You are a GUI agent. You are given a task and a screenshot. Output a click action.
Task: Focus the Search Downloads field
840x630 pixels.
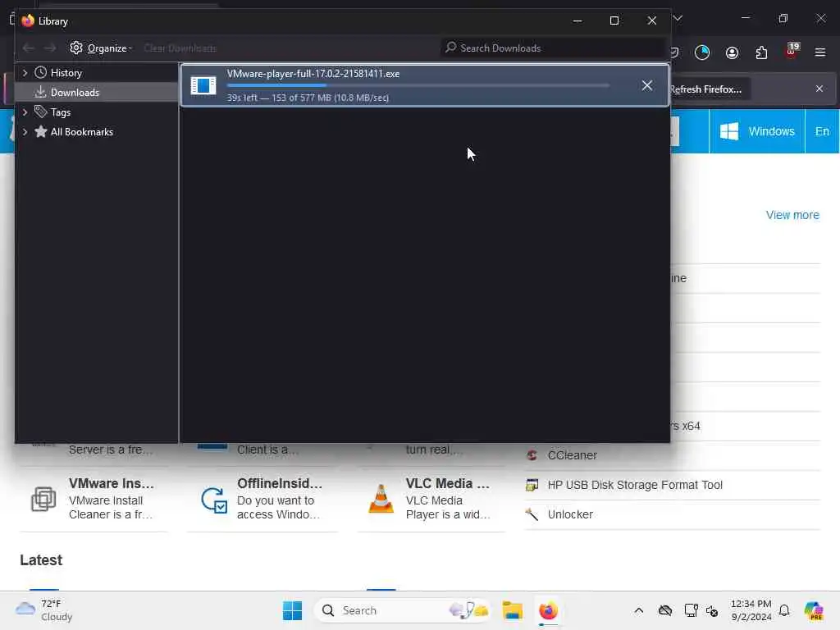[553, 48]
